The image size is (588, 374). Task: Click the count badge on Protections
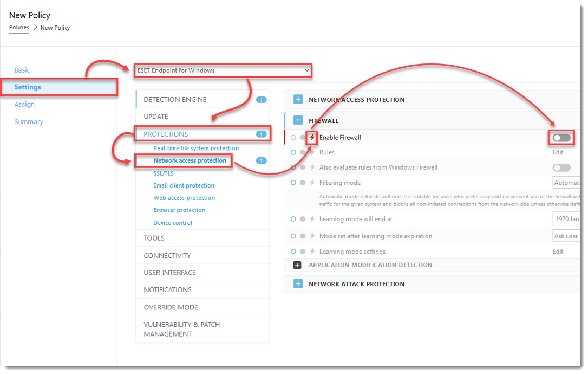pos(261,134)
